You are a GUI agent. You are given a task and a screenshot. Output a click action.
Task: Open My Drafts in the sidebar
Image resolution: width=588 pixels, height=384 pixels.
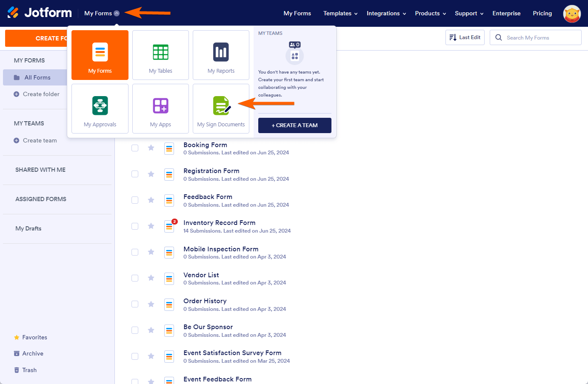click(29, 228)
